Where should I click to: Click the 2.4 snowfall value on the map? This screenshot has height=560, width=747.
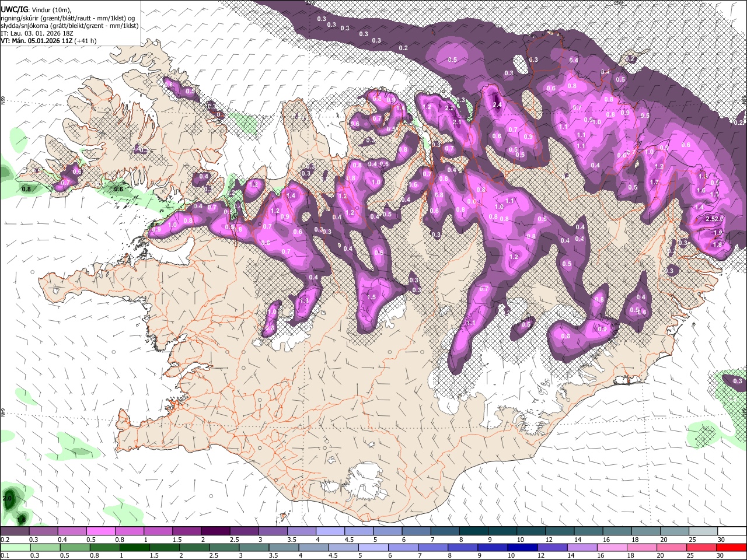click(x=497, y=105)
